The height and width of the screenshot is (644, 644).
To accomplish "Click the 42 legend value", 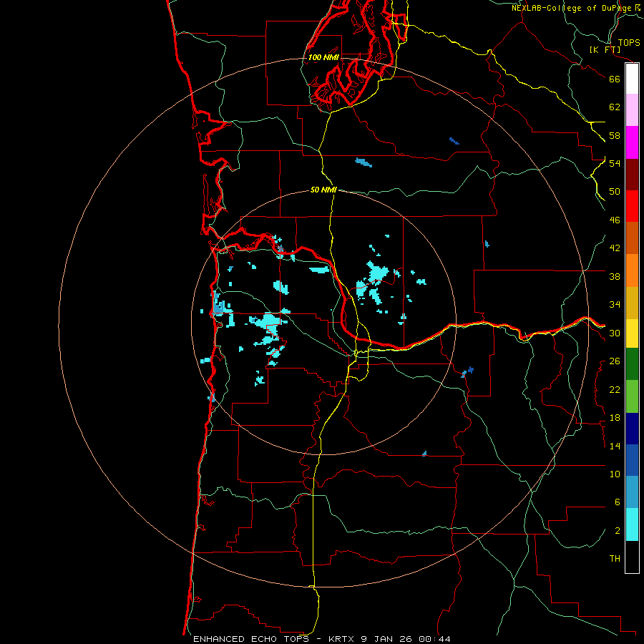I will (615, 248).
